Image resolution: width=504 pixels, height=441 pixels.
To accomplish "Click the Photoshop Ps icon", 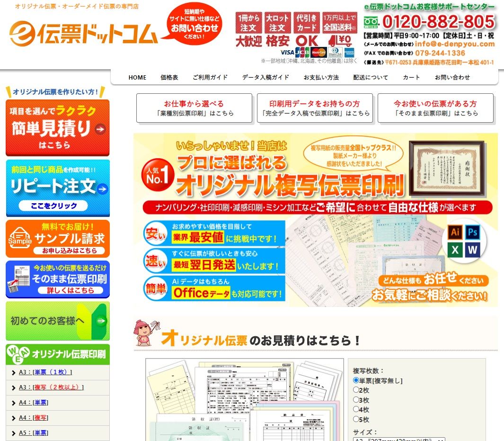I will click(x=472, y=232).
